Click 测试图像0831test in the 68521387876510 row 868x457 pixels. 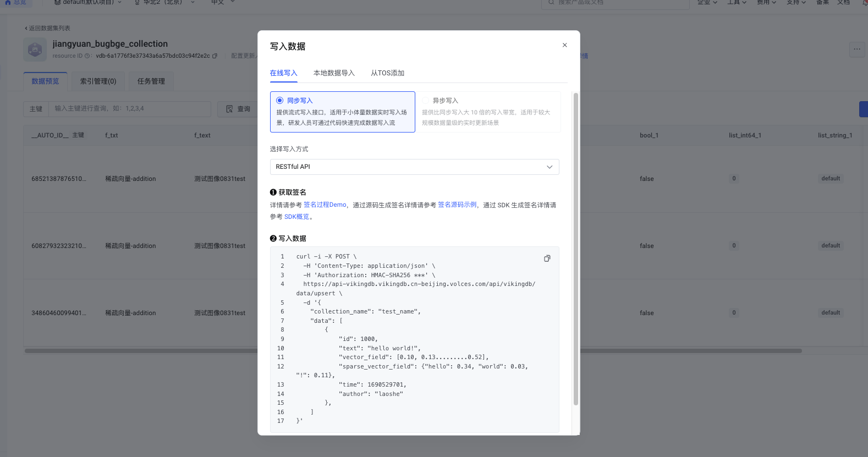click(219, 179)
